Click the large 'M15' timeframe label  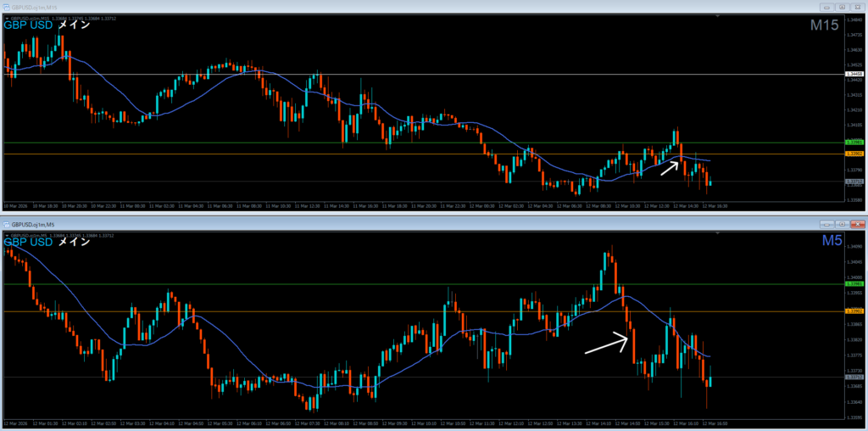[x=825, y=25]
